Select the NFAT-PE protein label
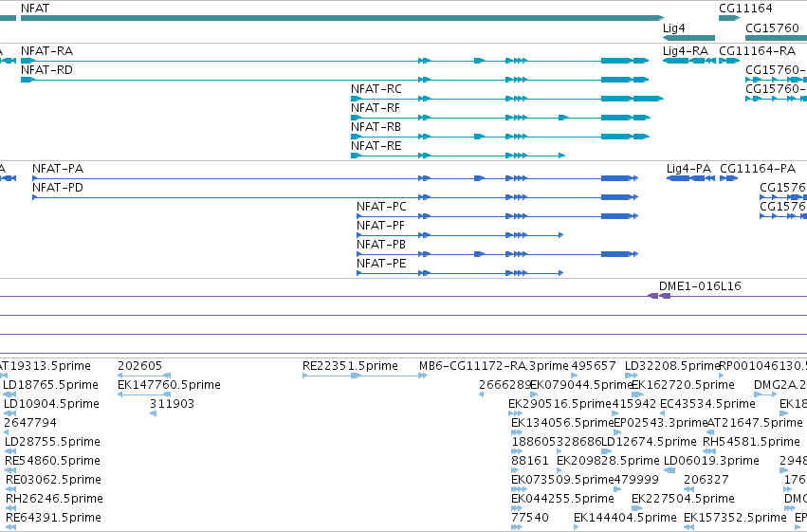The image size is (807, 532). pos(381,264)
